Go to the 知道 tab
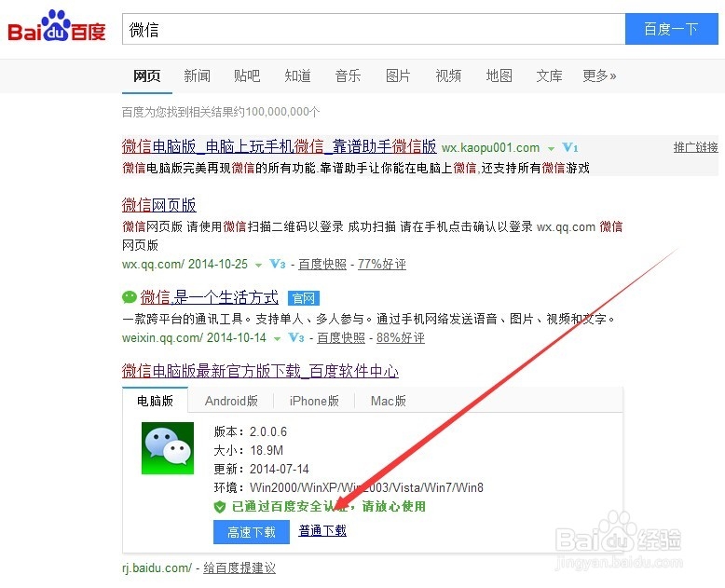725x588 pixels. point(297,75)
